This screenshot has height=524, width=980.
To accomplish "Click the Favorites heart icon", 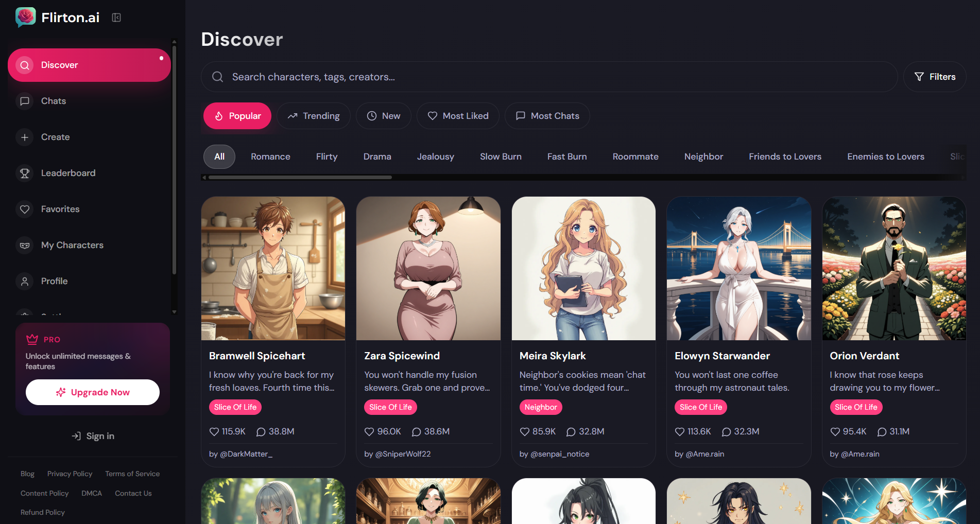I will click(x=24, y=209).
